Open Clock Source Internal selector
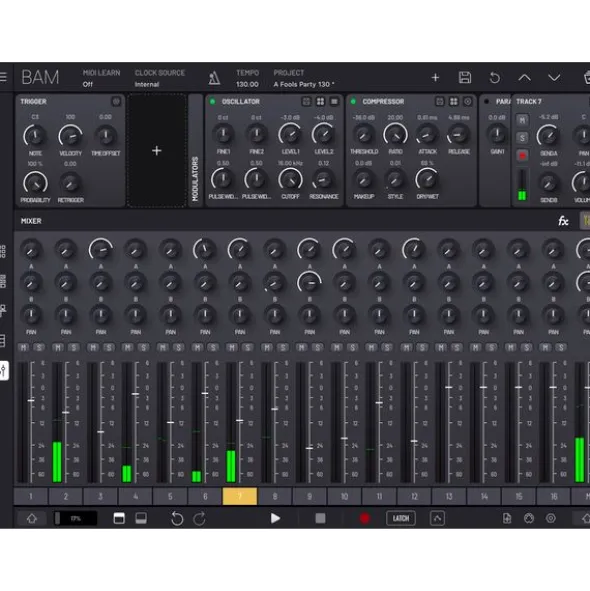This screenshot has width=590, height=591. coord(160,78)
